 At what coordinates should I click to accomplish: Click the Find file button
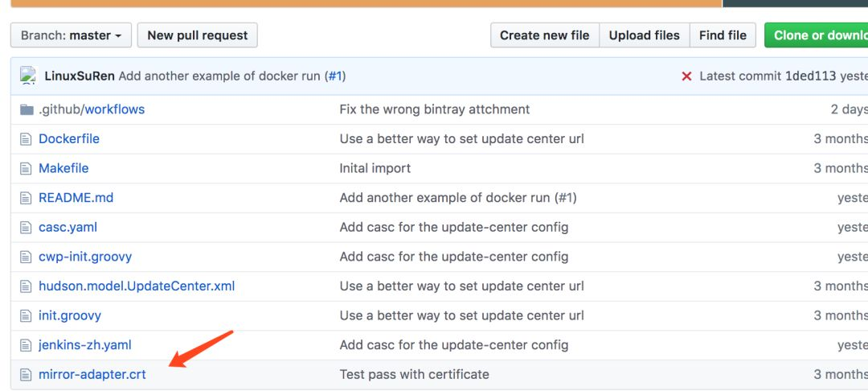[723, 35]
